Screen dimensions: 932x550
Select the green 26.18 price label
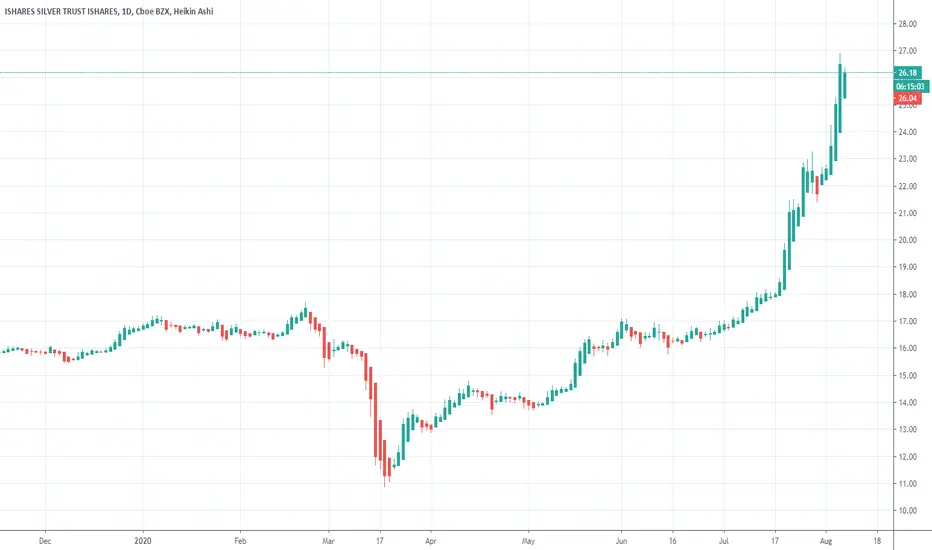[907, 73]
